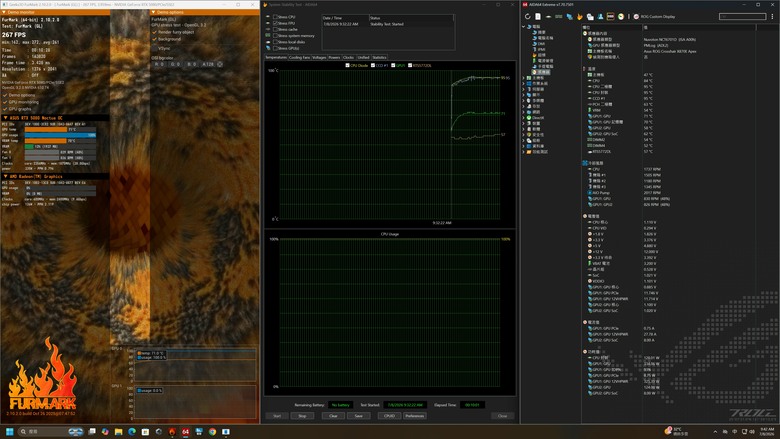Open the Windows Start menu
Screen dimensions: 780x439
point(9,432)
